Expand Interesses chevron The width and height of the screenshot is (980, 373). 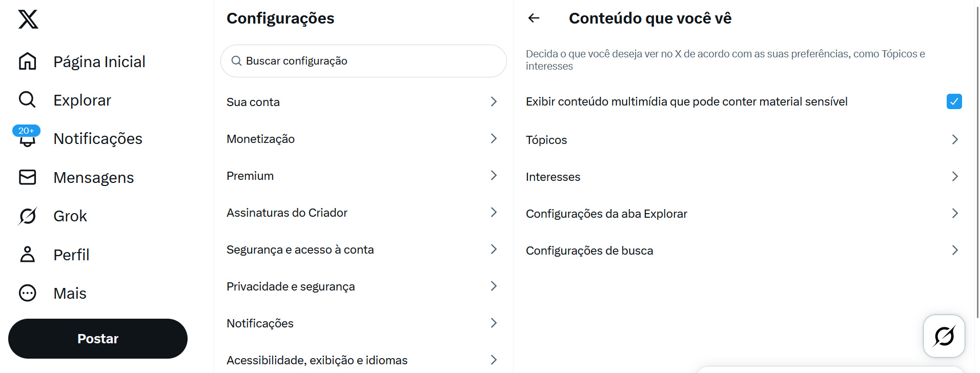(954, 176)
